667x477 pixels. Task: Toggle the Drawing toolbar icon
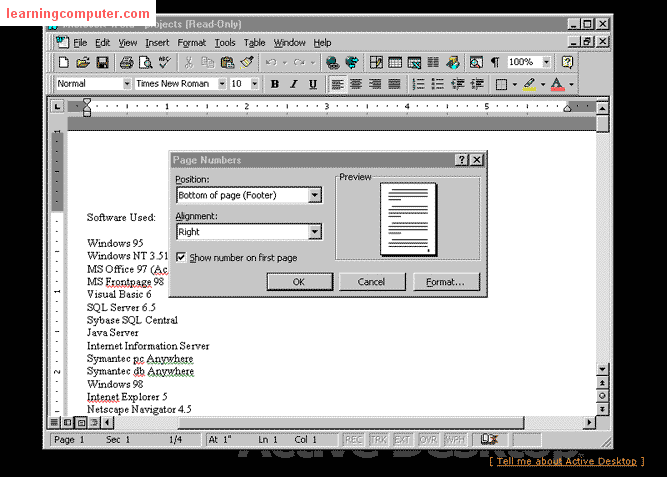click(453, 63)
